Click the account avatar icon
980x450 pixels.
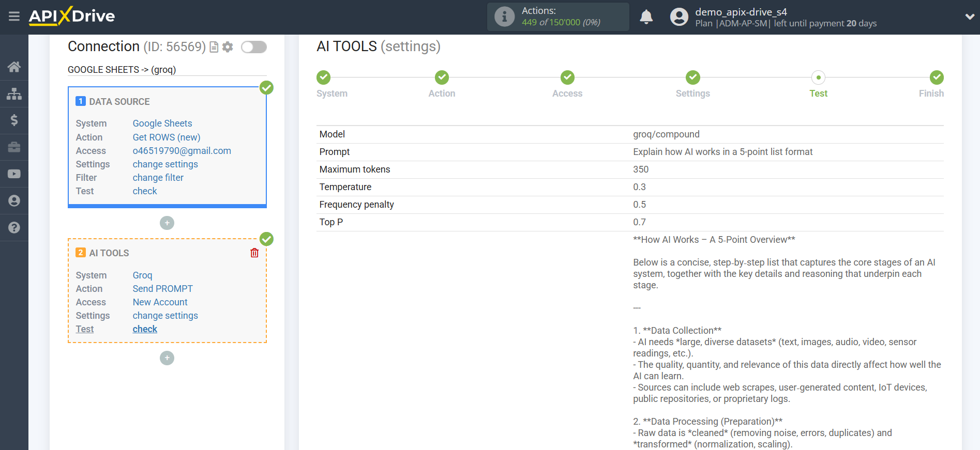[x=679, y=17]
